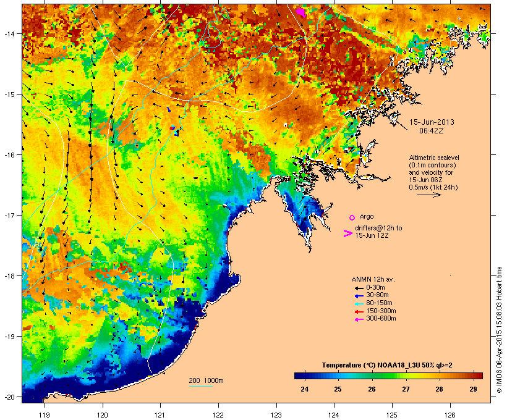Click latitude label -14
The height and width of the screenshot is (420, 507).
tap(9, 33)
